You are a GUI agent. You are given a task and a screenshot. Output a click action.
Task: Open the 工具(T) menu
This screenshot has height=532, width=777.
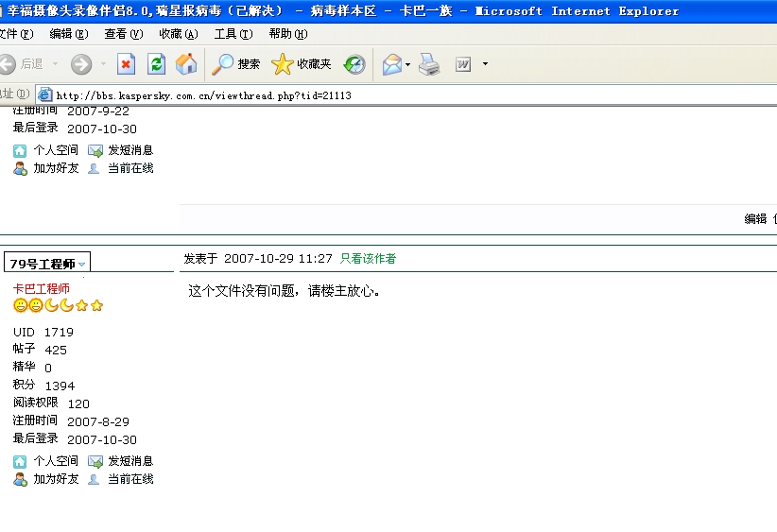pyautogui.click(x=233, y=34)
